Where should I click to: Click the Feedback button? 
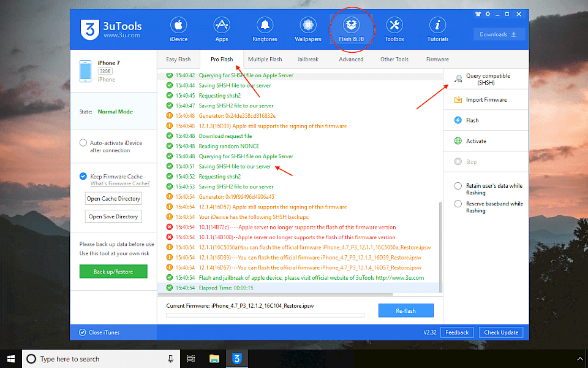pos(457,332)
